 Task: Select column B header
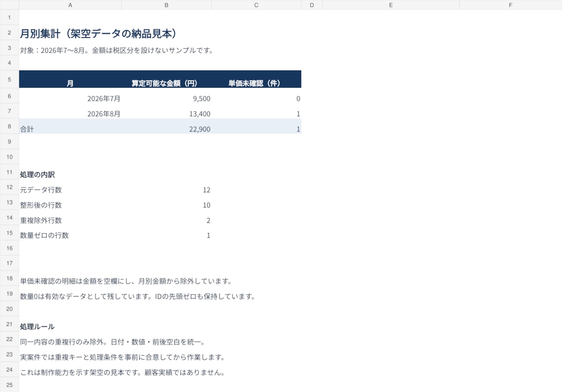coord(166,5)
